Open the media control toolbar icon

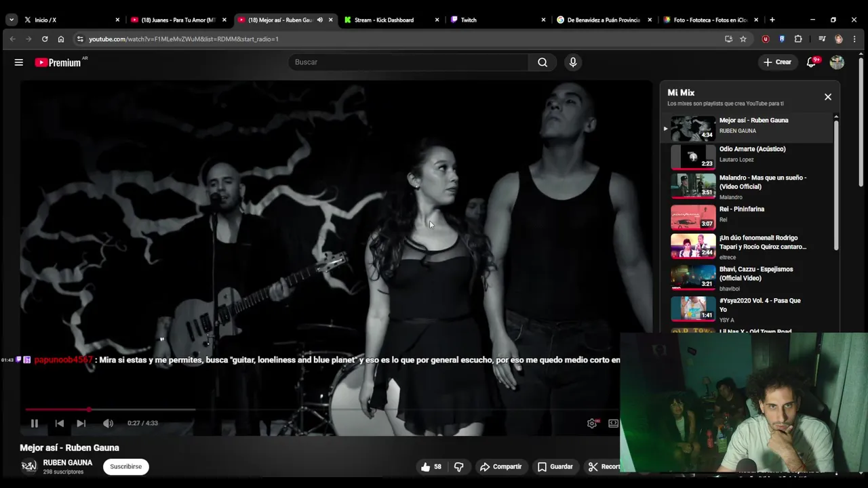click(822, 39)
